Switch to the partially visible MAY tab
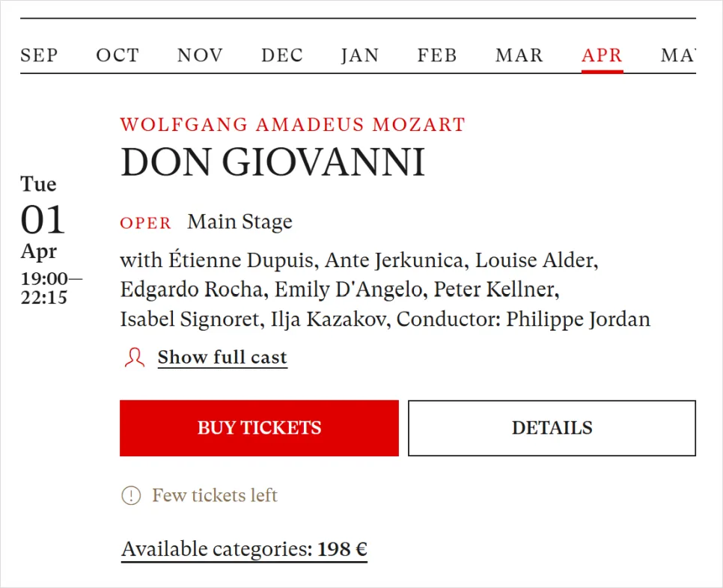 tap(678, 55)
